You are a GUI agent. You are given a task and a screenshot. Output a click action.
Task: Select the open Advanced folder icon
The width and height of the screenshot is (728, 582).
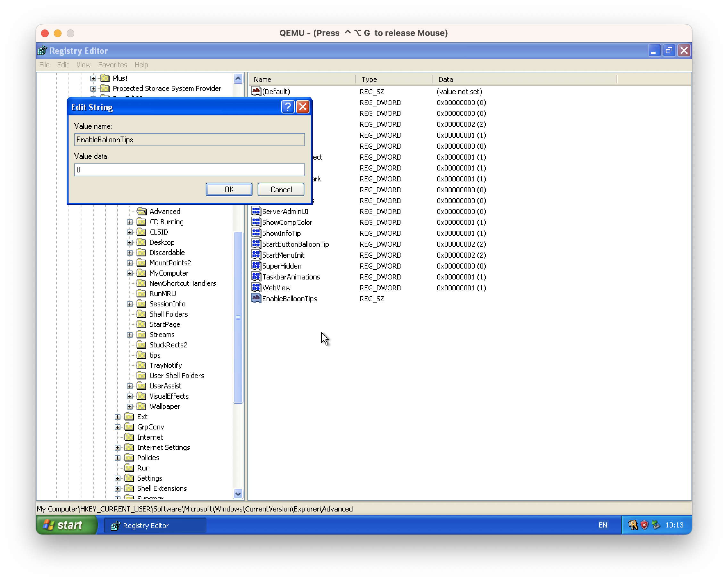(142, 212)
